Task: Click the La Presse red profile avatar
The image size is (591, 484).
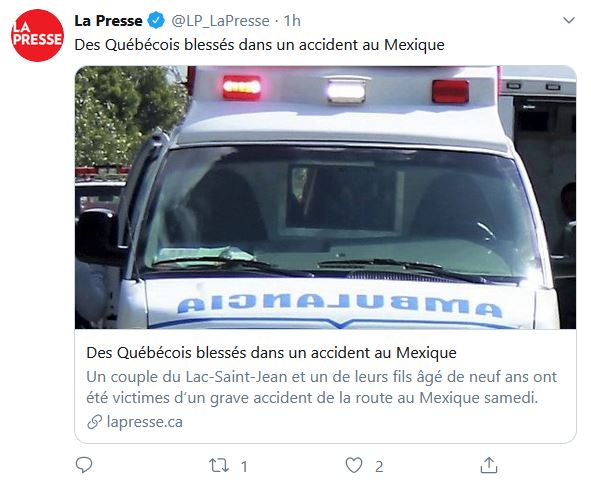Action: (x=37, y=35)
